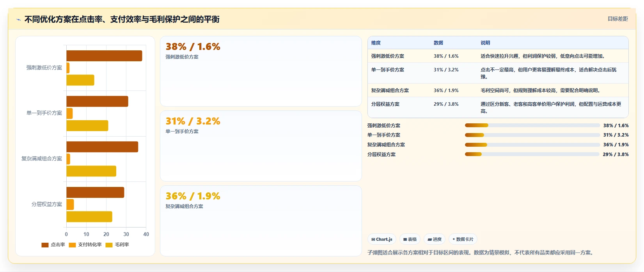Click the progress bar for 分层权益方案
Viewport: 644px width, 272px height.
tap(532, 154)
